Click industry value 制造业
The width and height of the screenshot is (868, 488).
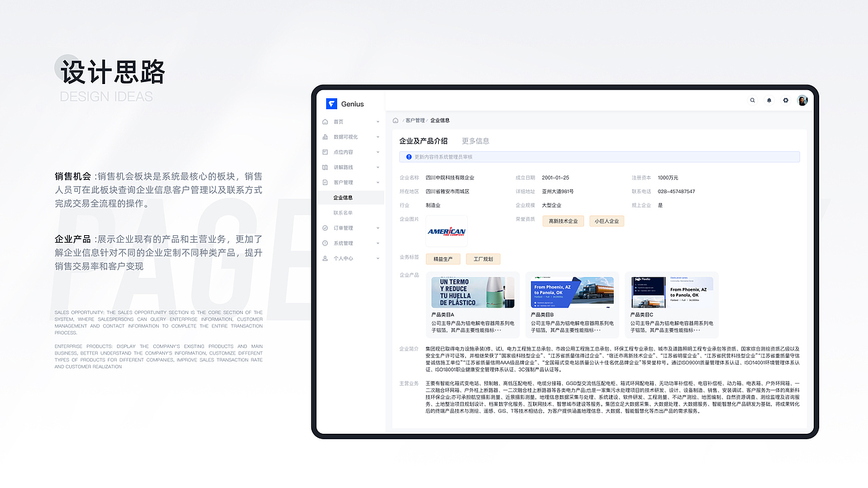433,205
